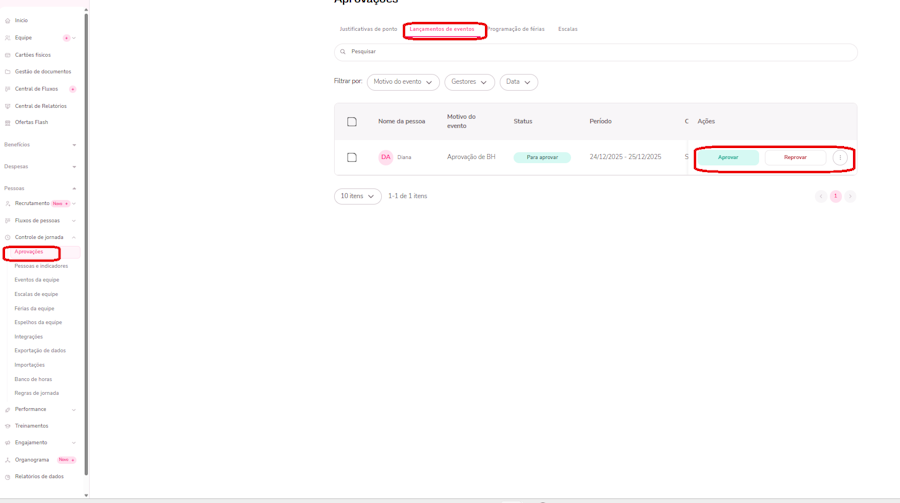This screenshot has height=503, width=900.
Task: Open Aprovações in the sidebar
Action: [x=29, y=252]
